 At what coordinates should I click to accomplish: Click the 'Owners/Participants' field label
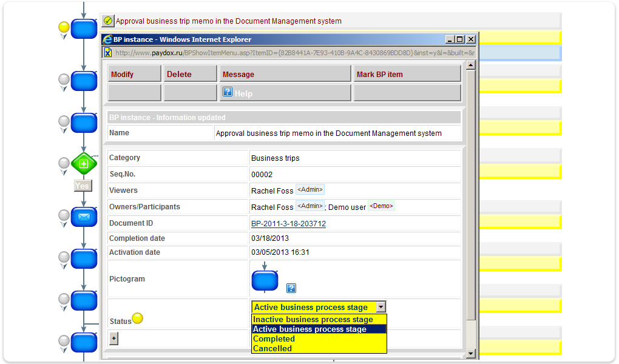pos(144,207)
